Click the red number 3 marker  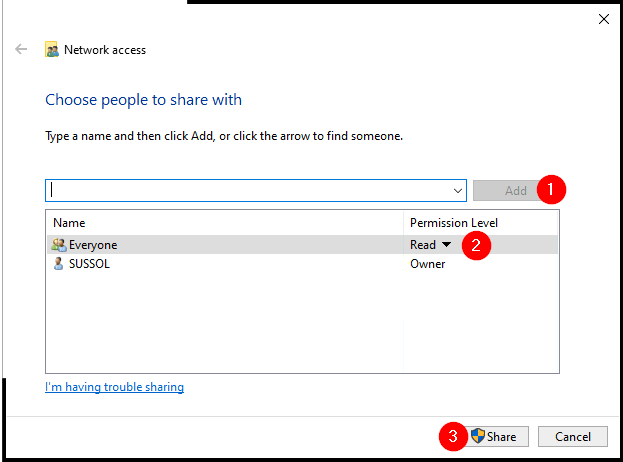[453, 436]
